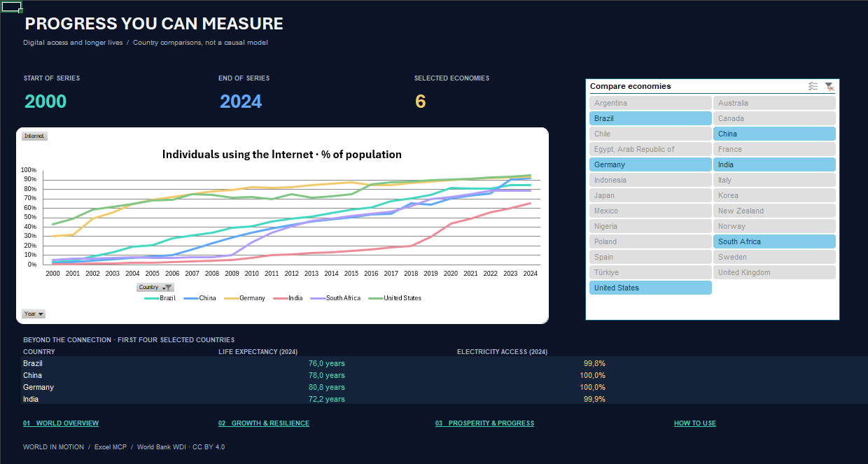The image size is (868, 464).
Task: Select New Zealand slicer item
Action: tap(774, 211)
